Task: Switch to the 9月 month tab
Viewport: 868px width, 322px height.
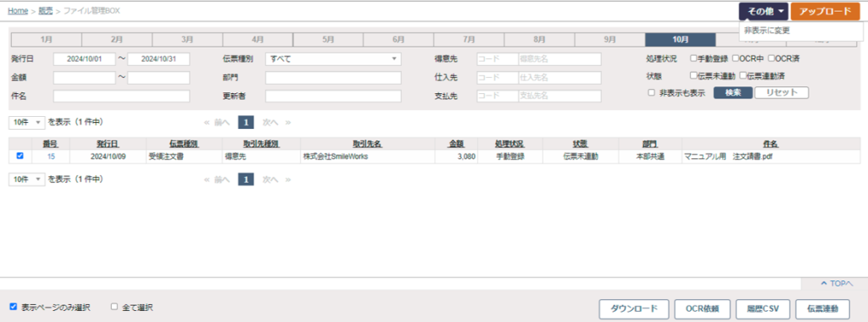Action: click(609, 39)
